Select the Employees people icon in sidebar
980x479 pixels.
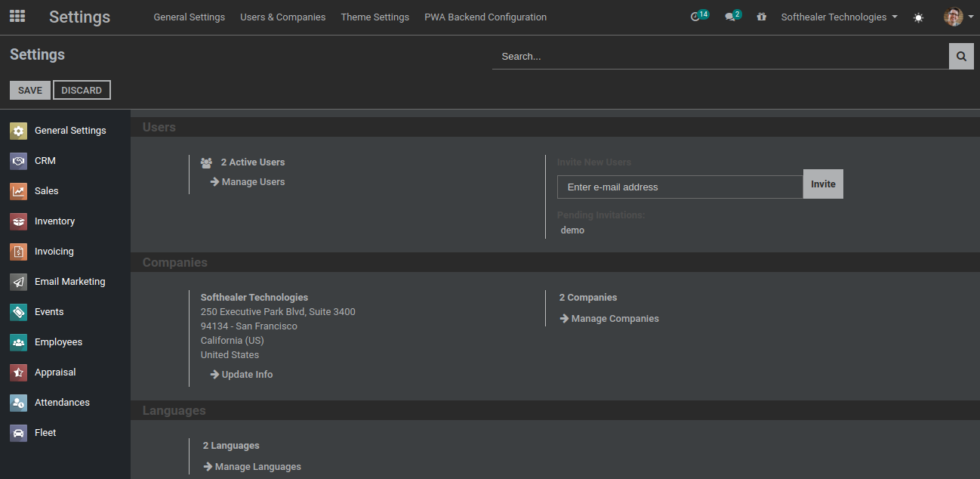19,342
